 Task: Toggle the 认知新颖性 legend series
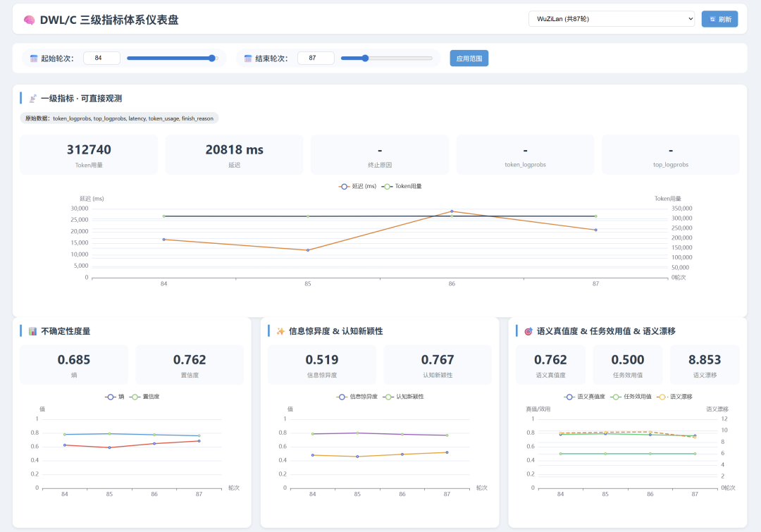click(403, 397)
